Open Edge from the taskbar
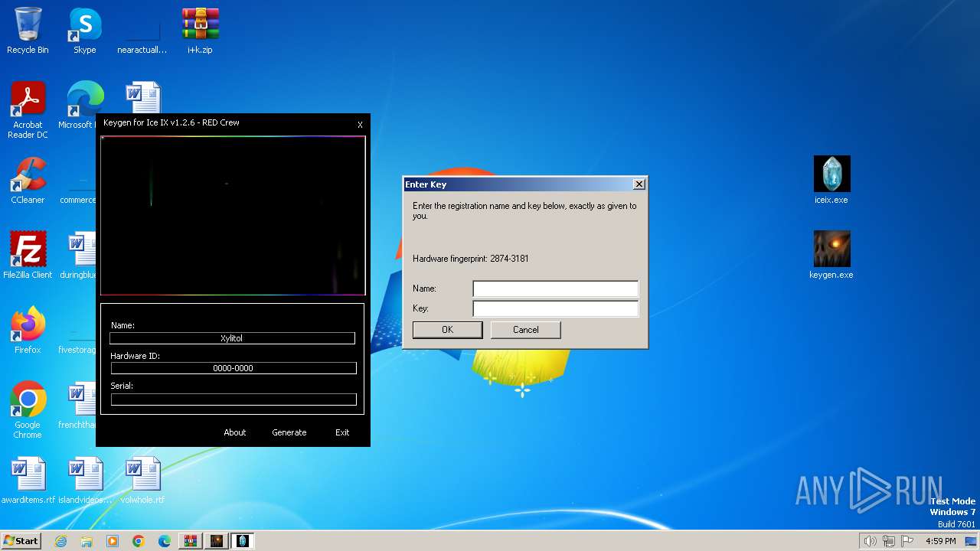Viewport: 980px width, 551px height. (x=165, y=541)
